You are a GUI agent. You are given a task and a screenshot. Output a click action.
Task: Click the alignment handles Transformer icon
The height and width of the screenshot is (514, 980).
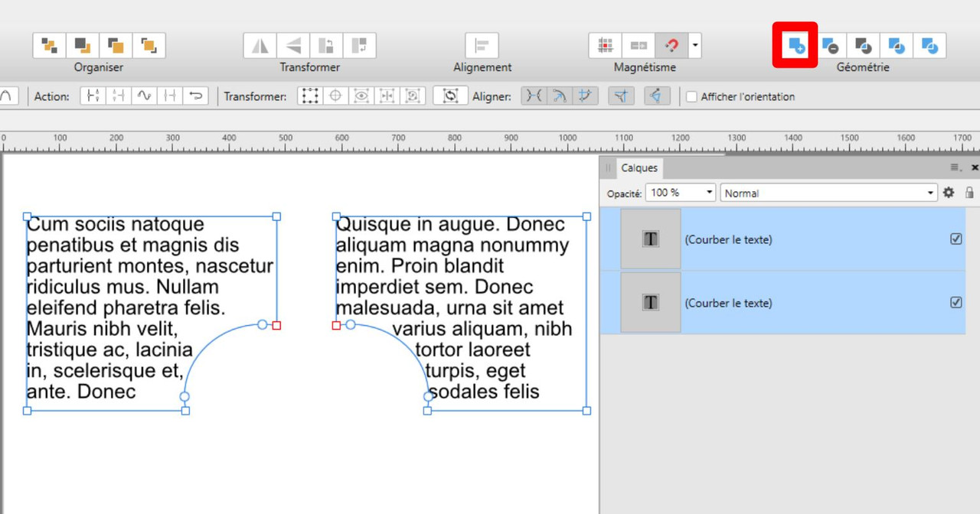387,96
